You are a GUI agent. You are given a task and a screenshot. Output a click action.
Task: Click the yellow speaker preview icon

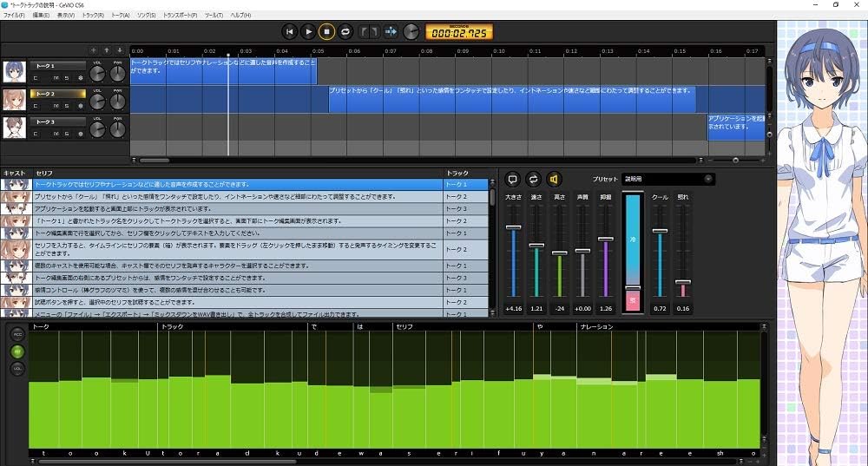coord(553,179)
